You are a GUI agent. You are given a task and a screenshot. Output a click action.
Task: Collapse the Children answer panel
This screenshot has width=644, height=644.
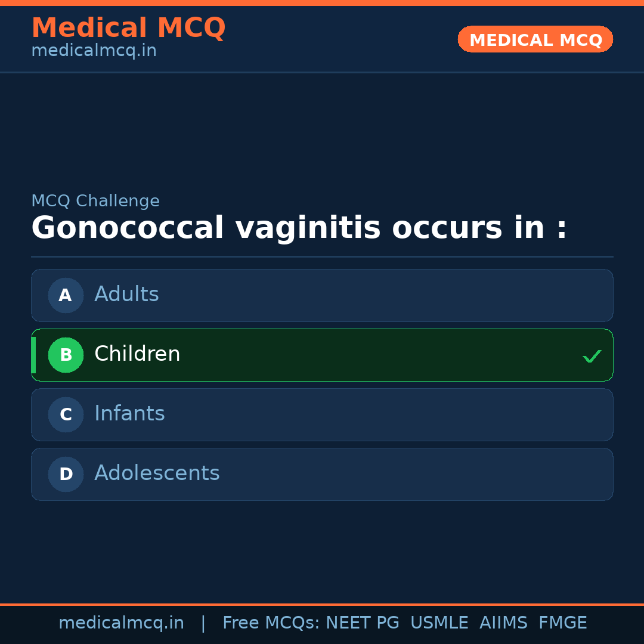click(322, 355)
